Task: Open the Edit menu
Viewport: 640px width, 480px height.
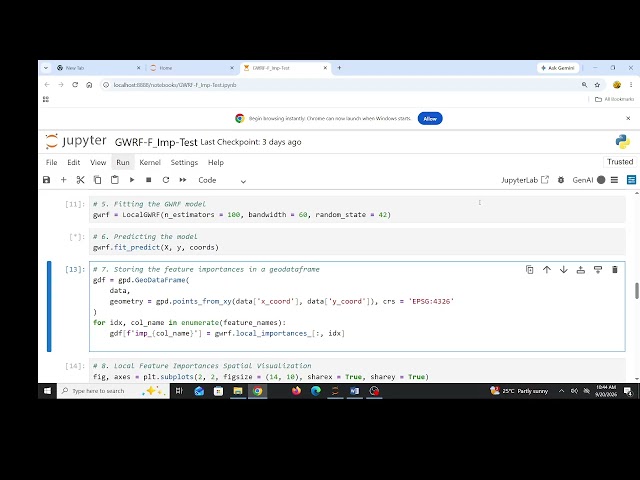Action: tap(73, 162)
